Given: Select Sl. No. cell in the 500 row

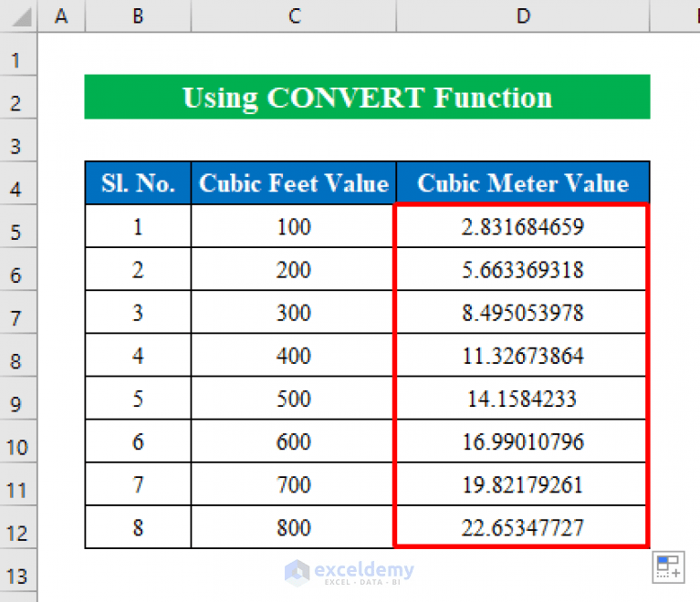Looking at the screenshot, I should tap(138, 398).
